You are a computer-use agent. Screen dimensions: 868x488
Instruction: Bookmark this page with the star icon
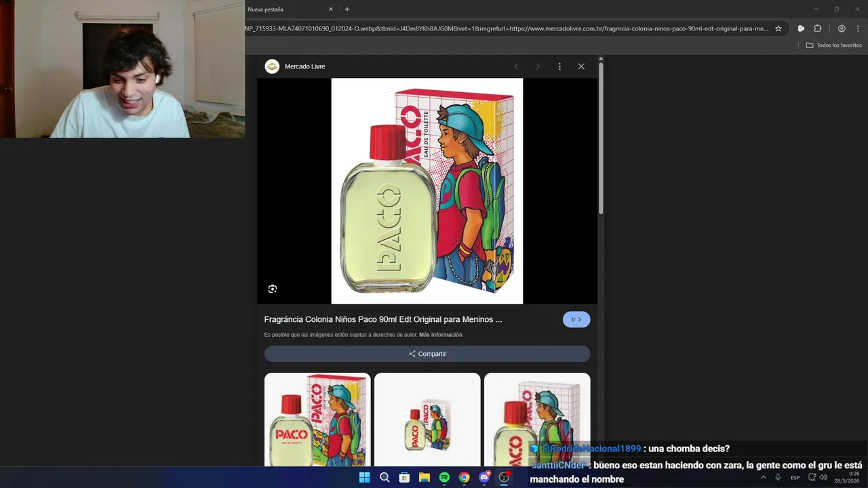[x=778, y=28]
